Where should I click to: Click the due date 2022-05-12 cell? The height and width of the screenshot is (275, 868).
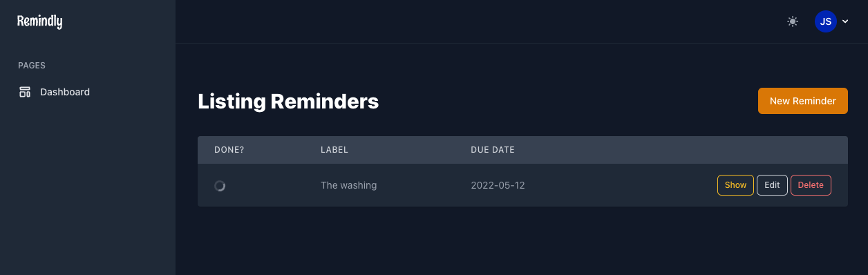pos(498,185)
